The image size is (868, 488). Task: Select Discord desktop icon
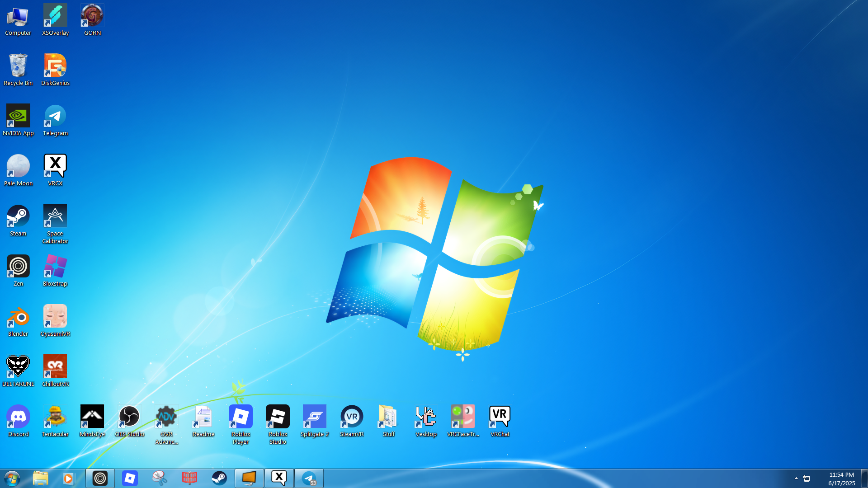pyautogui.click(x=18, y=422)
